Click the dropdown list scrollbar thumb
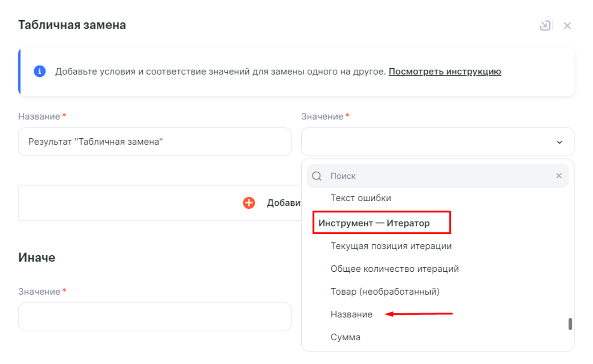This screenshot has width=593, height=364. click(570, 324)
